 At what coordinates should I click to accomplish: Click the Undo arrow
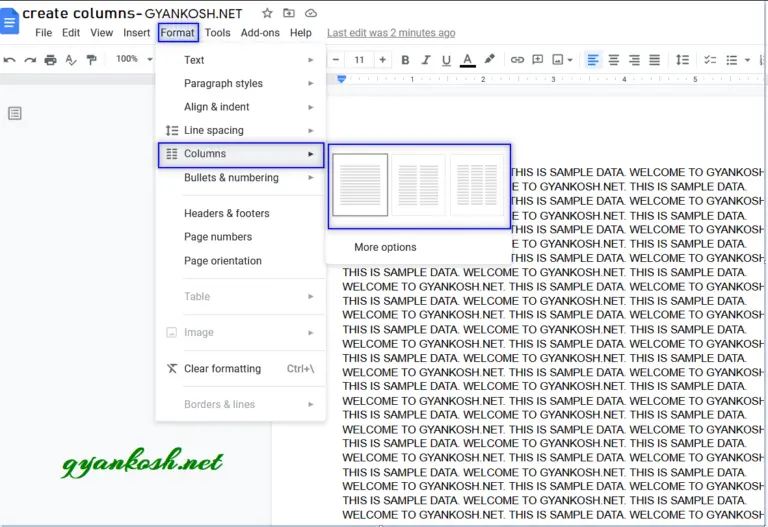(9, 60)
